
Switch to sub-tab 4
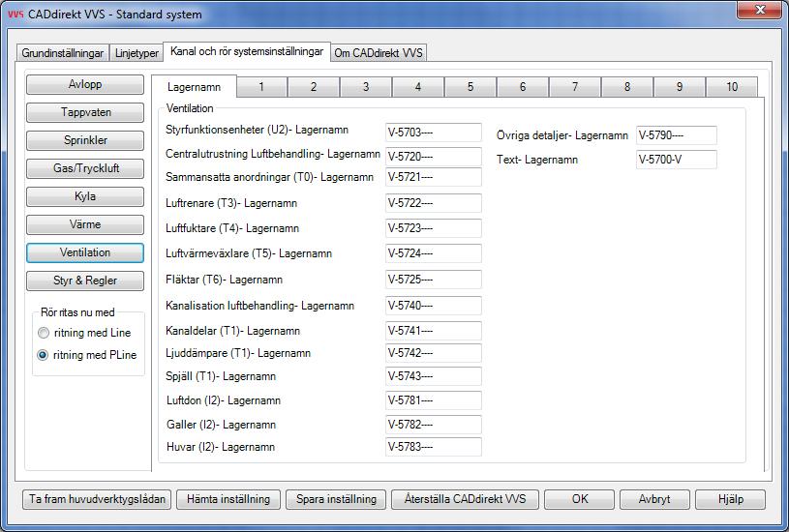click(x=418, y=87)
